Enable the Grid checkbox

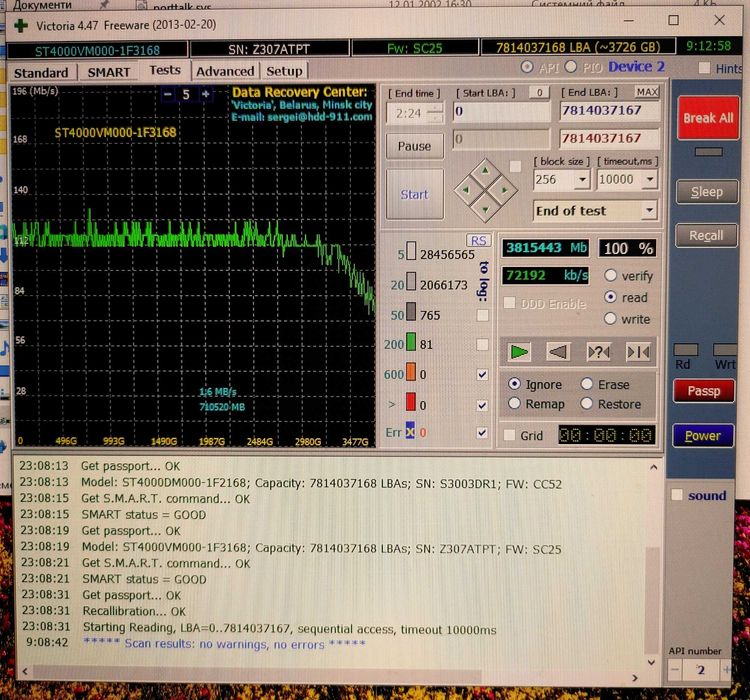[x=510, y=436]
